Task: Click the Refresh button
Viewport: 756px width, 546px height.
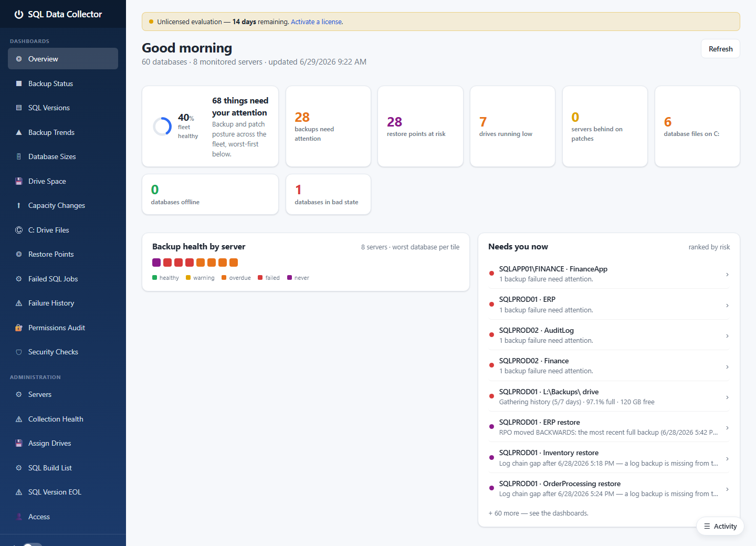Action: (x=720, y=49)
